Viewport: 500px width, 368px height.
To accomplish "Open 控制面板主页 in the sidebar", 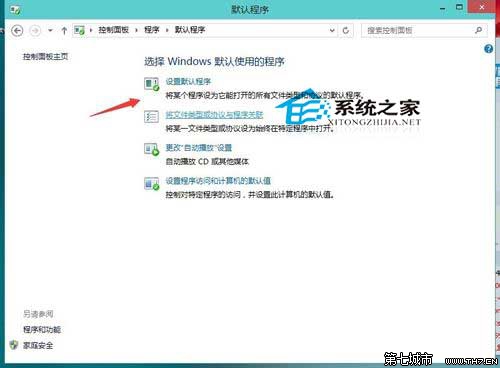I will coord(45,57).
